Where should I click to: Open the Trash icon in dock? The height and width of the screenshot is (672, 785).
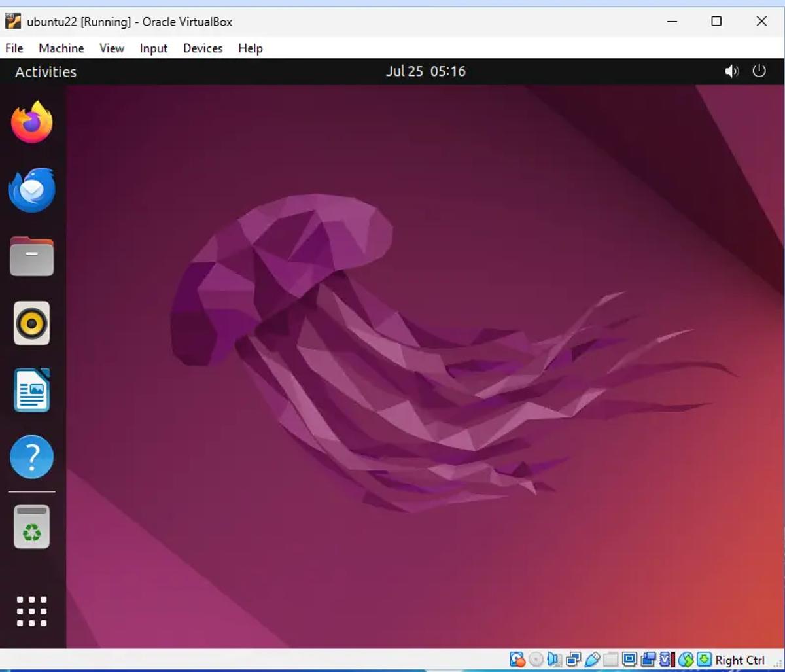[31, 527]
